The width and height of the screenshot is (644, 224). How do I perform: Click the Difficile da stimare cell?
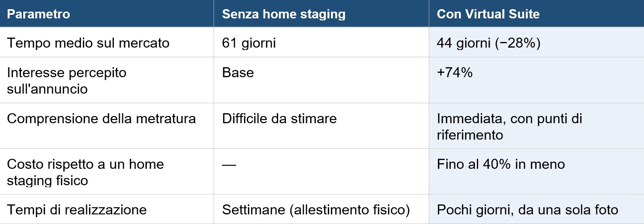pyautogui.click(x=321, y=126)
